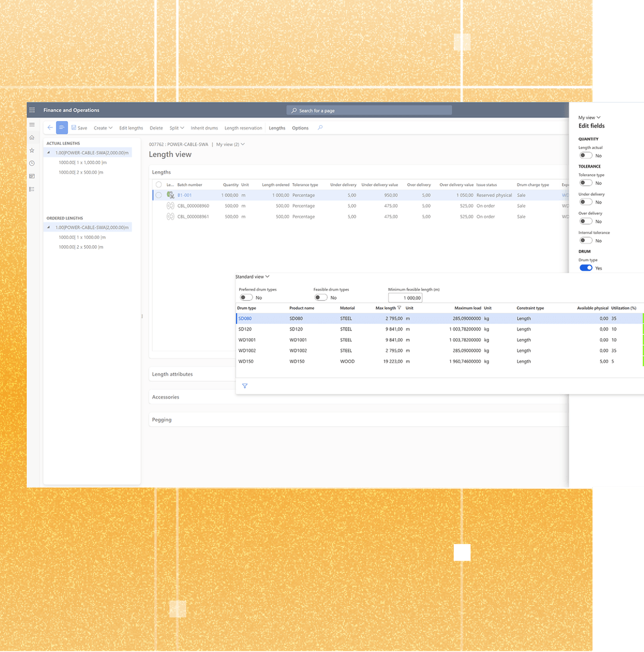The height and width of the screenshot is (652, 644).
Task: Open the Create dropdown menu
Action: coord(103,128)
